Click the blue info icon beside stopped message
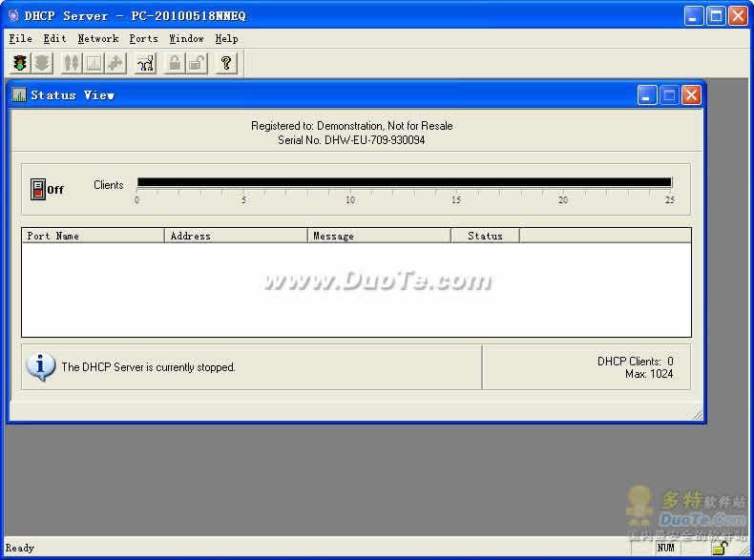 pyautogui.click(x=40, y=366)
